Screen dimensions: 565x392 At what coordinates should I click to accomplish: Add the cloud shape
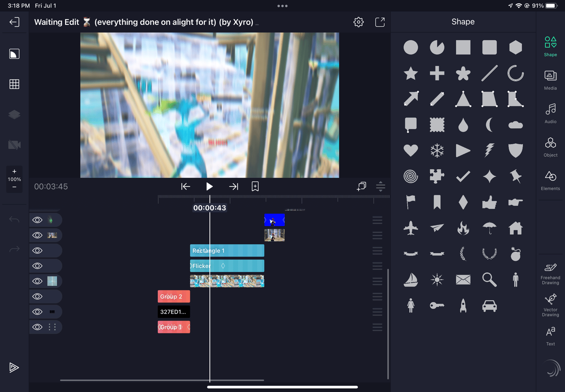pos(515,125)
